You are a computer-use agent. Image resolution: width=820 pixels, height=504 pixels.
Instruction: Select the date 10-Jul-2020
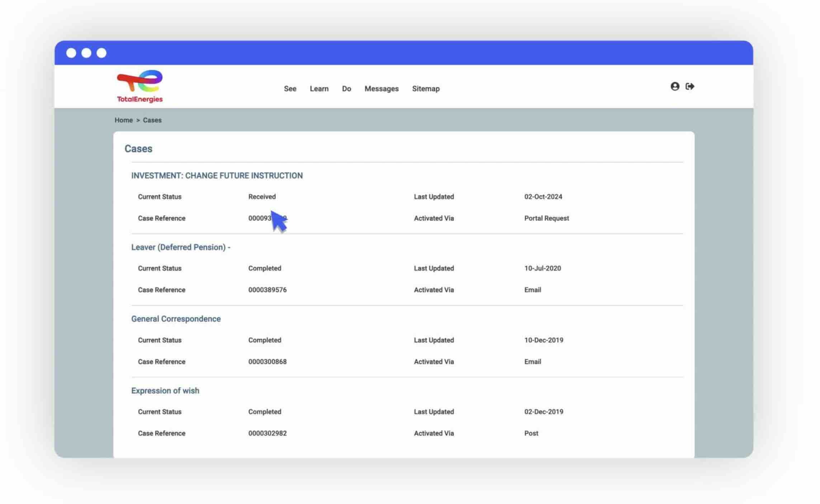click(x=542, y=268)
